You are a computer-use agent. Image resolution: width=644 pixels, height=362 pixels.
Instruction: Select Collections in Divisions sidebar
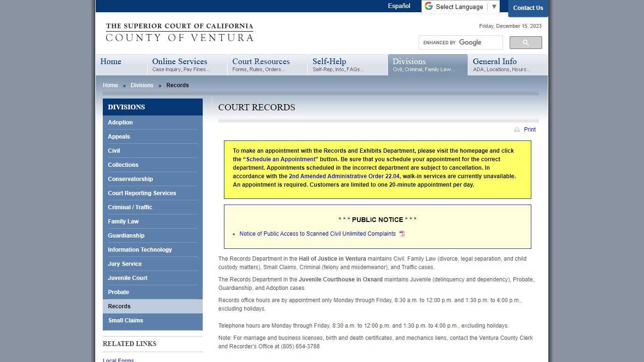point(153,165)
